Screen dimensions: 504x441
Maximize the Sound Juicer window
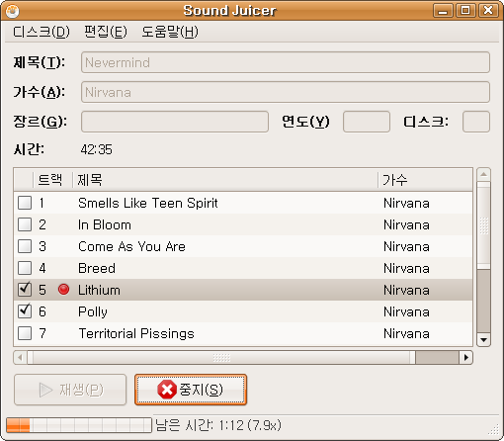pos(465,11)
